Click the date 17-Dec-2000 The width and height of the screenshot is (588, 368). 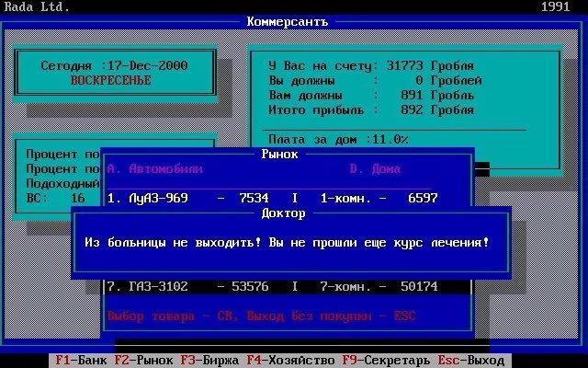(147, 65)
